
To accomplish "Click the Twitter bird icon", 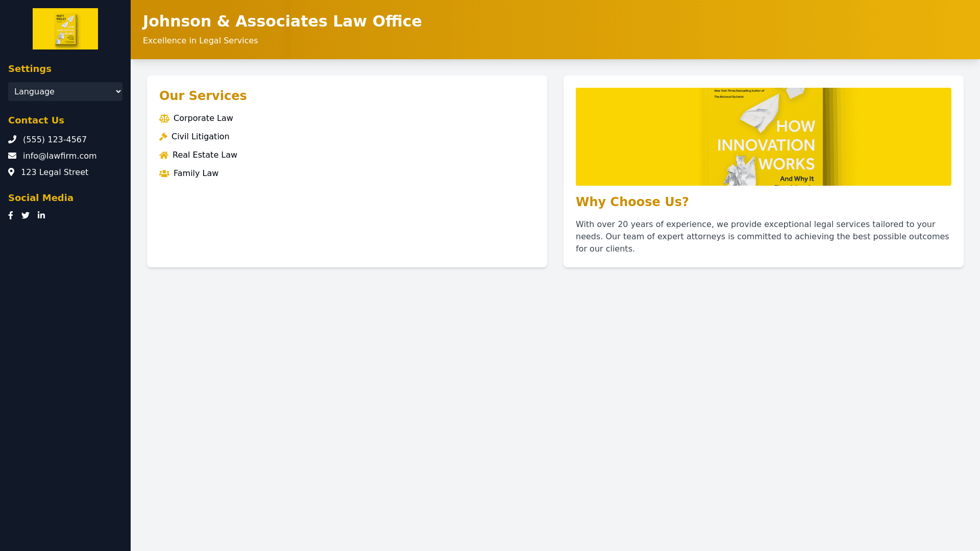I will point(26,215).
